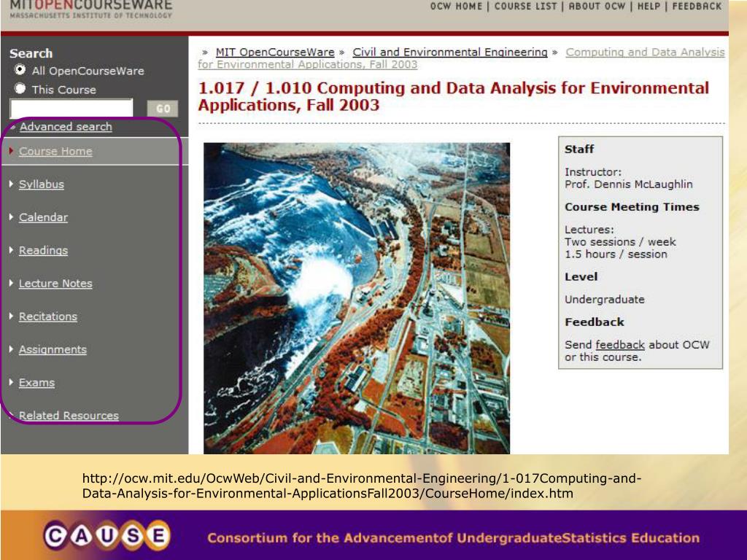747x560 pixels.
Task: Click the MIT OpenCourseWare breadcrumb link
Action: click(275, 52)
